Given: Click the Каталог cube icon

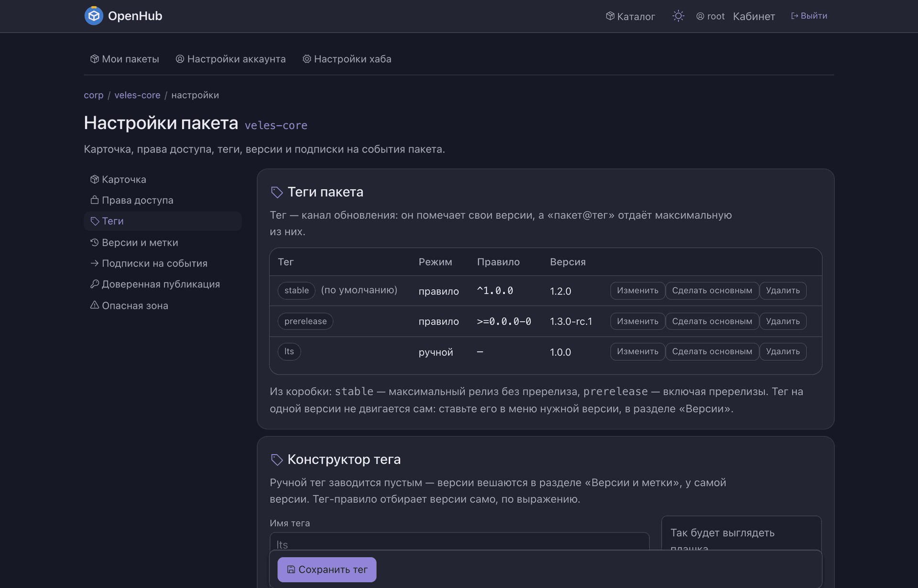Looking at the screenshot, I should 610,16.
